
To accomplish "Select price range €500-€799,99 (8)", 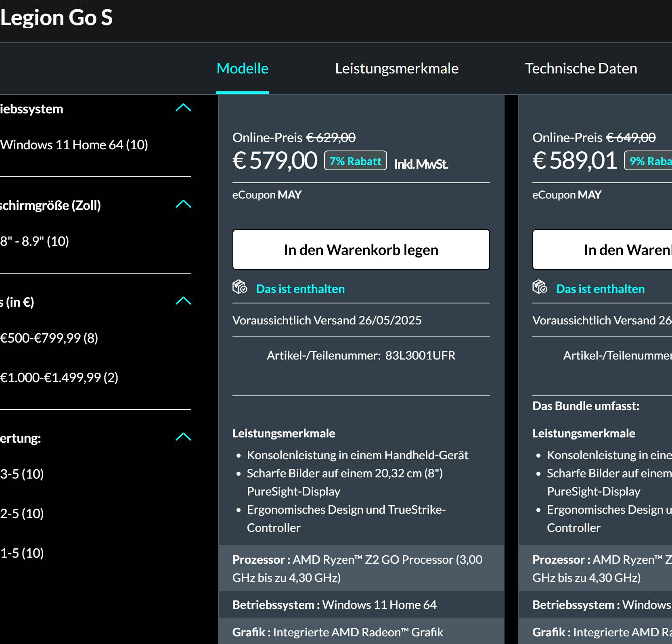I will coord(49,338).
